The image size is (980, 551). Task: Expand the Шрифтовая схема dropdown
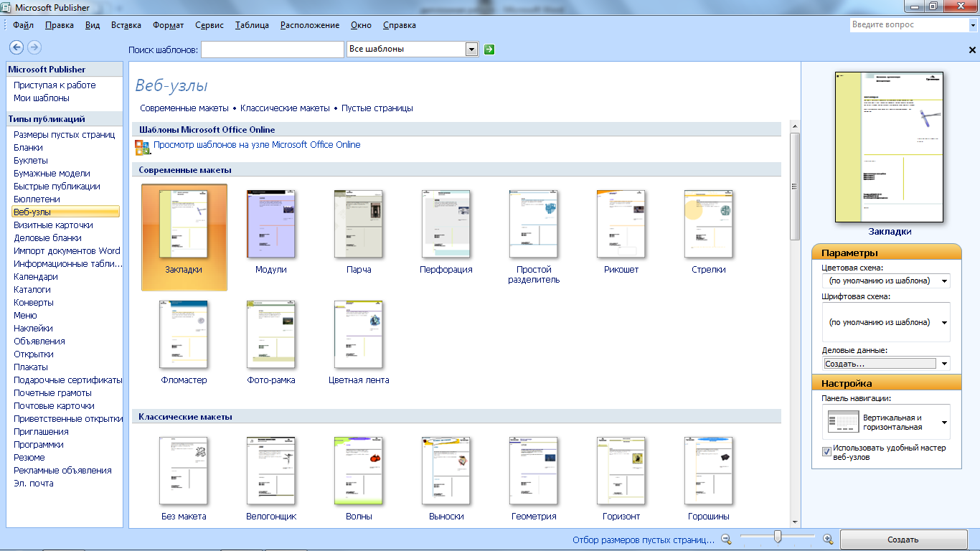945,323
